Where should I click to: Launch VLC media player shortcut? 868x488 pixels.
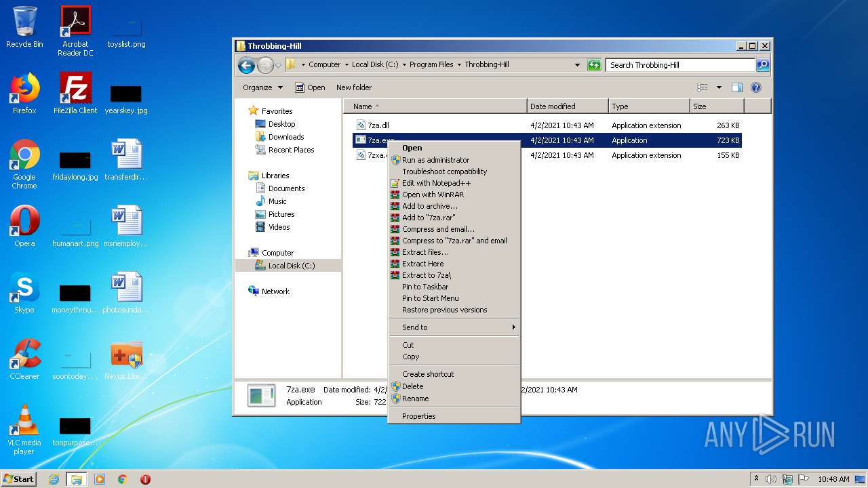(24, 430)
